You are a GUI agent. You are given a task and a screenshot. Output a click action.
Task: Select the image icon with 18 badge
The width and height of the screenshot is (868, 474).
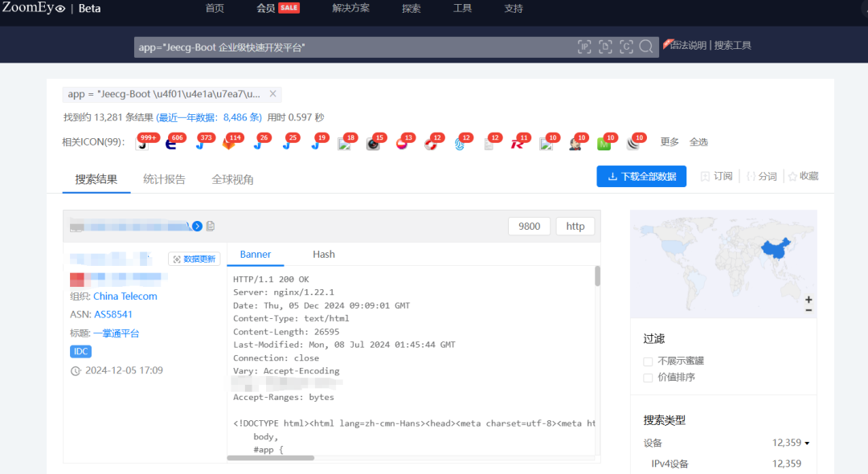(344, 145)
